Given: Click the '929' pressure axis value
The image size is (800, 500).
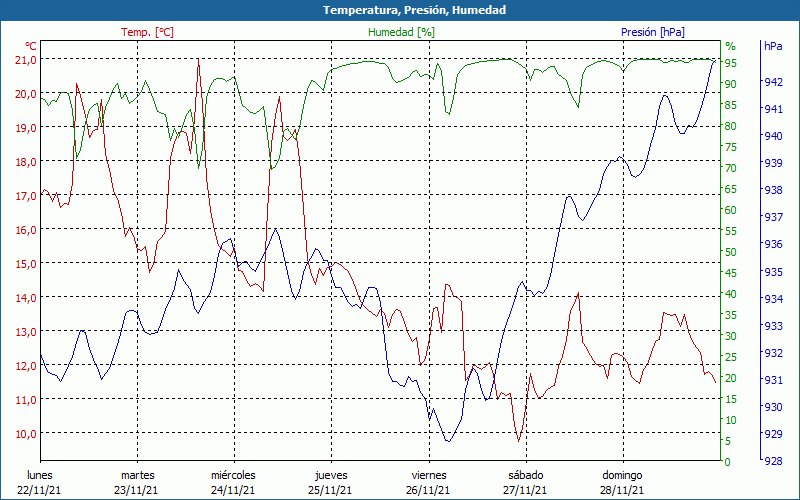Looking at the screenshot, I should [773, 434].
